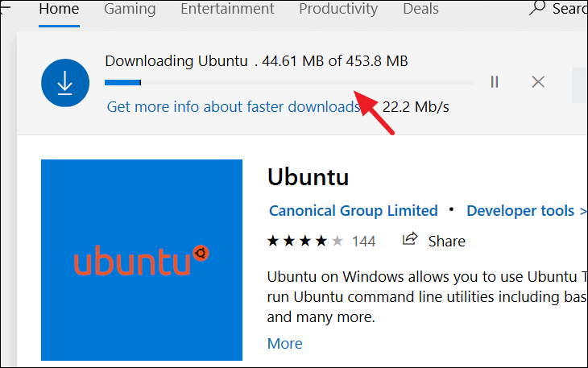Open Canonical Group Limited publisher link
This screenshot has width=588, height=368.
click(354, 211)
